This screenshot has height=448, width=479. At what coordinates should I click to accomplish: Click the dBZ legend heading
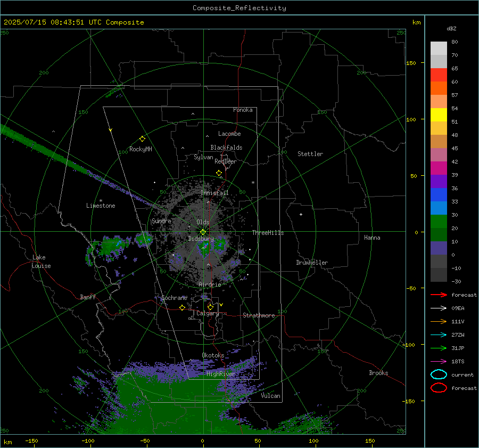click(451, 28)
